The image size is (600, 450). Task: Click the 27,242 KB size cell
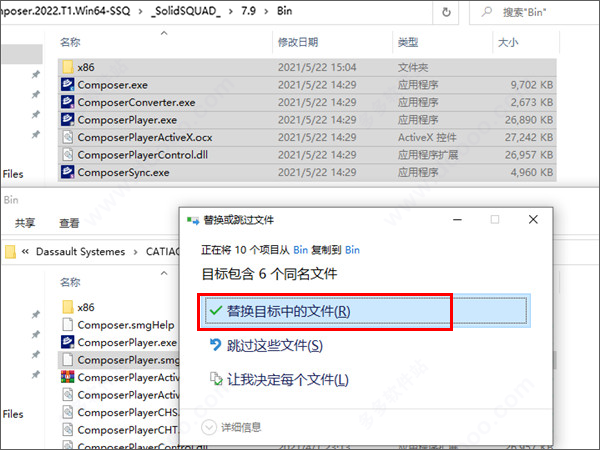point(529,137)
